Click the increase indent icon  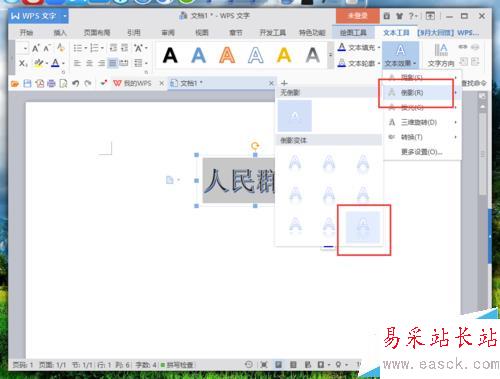point(125,48)
